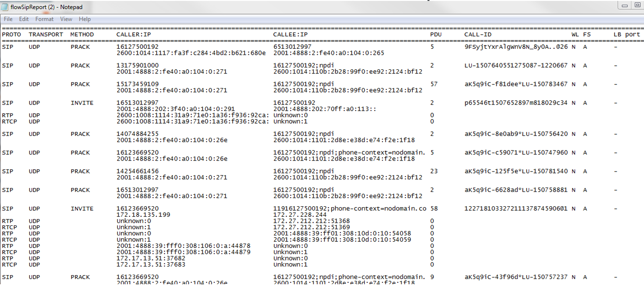Open the File menu
The image size is (644, 292).
[8, 19]
